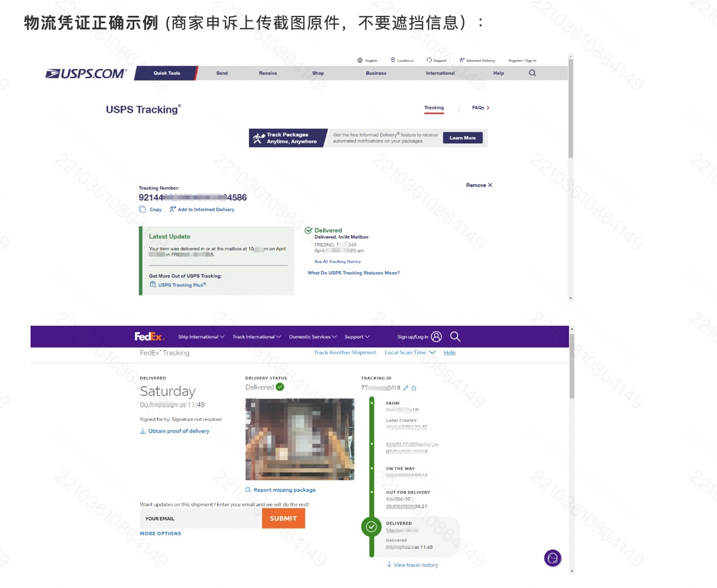Open Locations pin in USPS header
The height and width of the screenshot is (588, 717).
click(402, 60)
